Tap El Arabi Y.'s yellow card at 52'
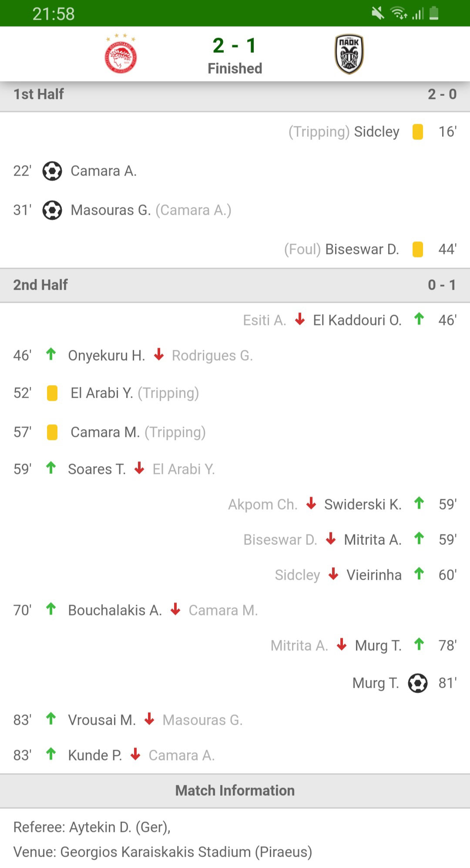Viewport: 470px width, 868px height. point(52,393)
